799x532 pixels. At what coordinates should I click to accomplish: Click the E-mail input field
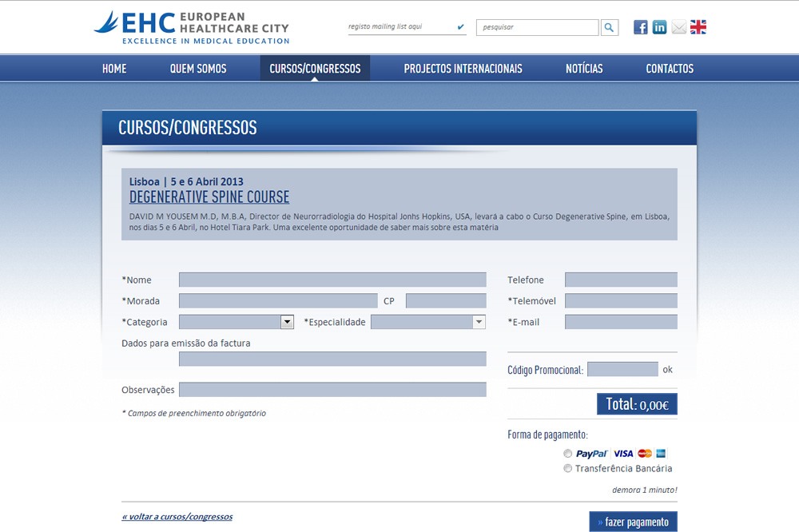click(x=621, y=322)
